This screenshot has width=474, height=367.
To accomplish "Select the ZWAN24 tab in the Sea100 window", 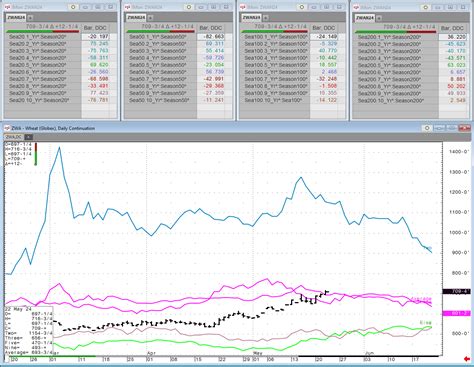I will [x=251, y=18].
